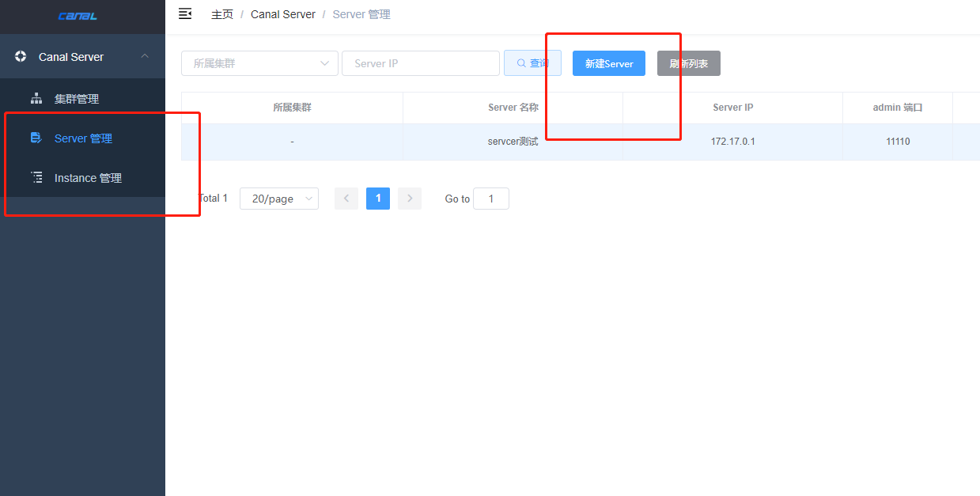Click the 172.17.0.1 IP cell

click(x=732, y=142)
